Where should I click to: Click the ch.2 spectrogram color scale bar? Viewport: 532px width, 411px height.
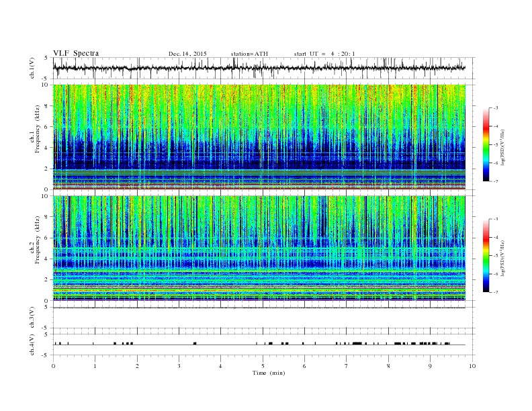(x=486, y=255)
